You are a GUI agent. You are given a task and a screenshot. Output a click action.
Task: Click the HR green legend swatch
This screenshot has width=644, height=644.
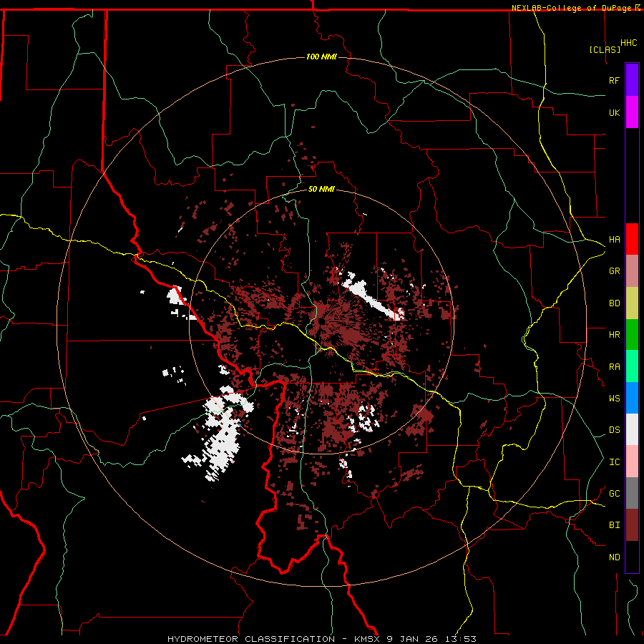point(632,335)
